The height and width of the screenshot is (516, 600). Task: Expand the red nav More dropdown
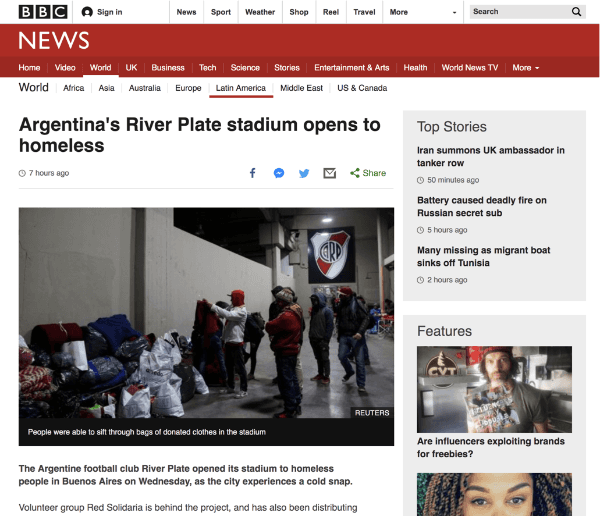click(x=526, y=68)
